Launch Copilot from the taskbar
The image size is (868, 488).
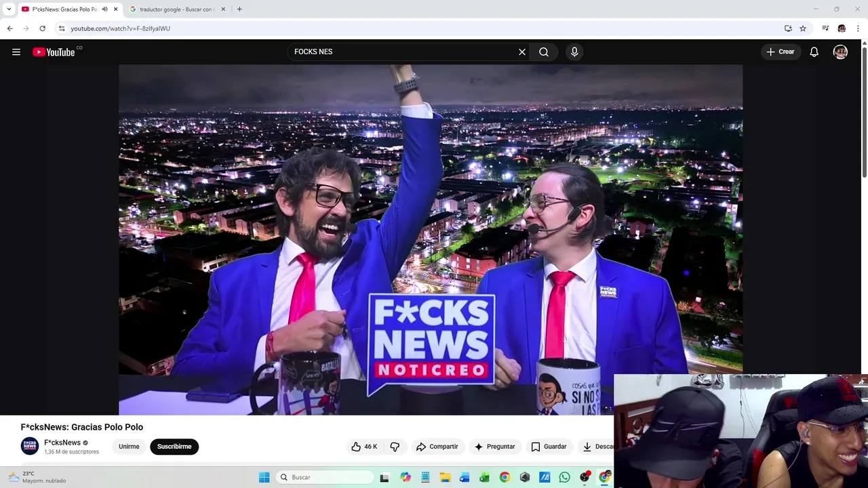tap(405, 477)
